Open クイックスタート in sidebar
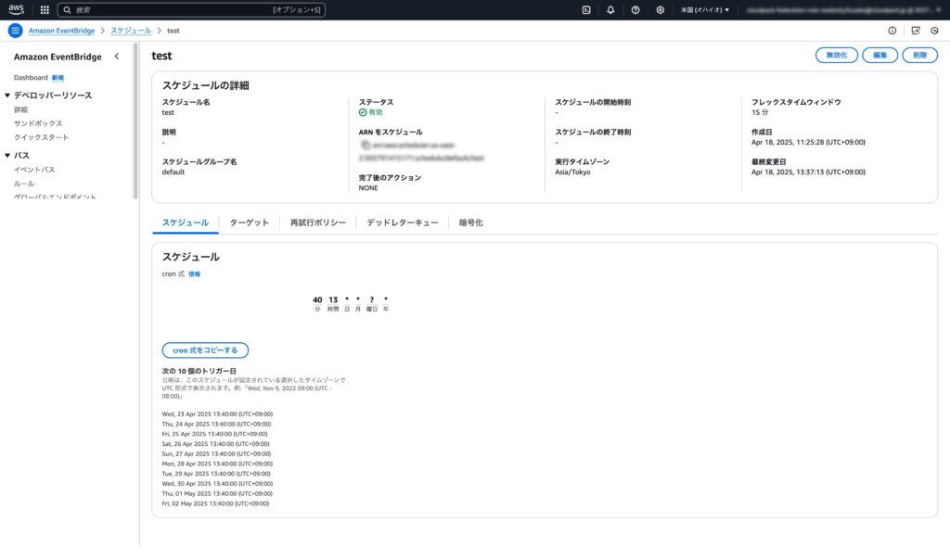The image size is (950, 560). pyautogui.click(x=41, y=137)
